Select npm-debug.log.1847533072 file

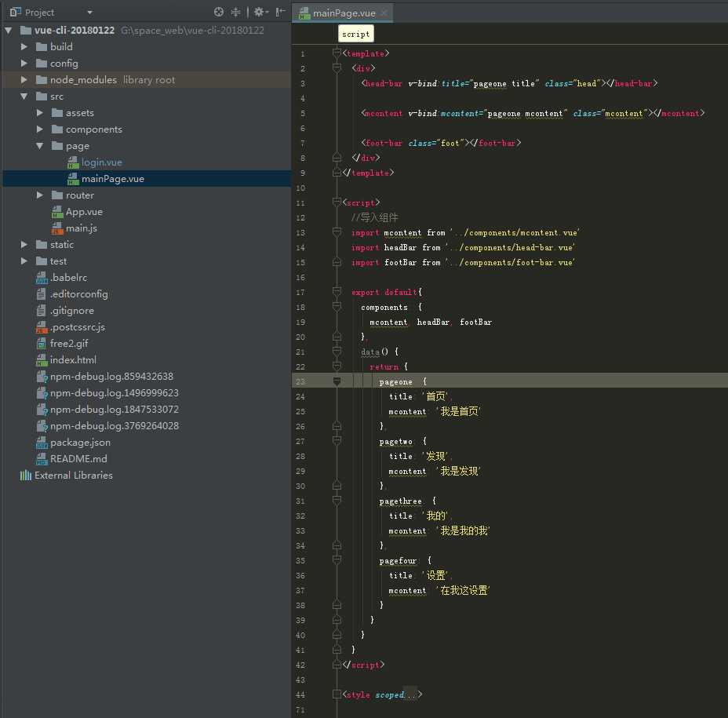coord(115,409)
